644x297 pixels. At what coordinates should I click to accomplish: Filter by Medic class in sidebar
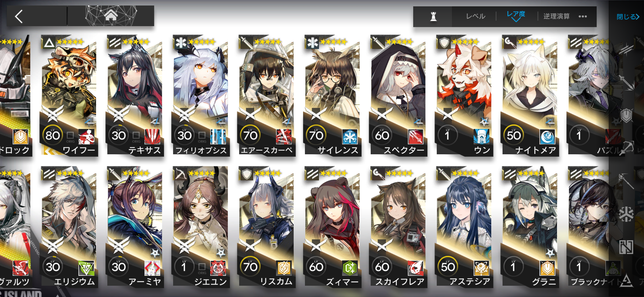pyautogui.click(x=626, y=214)
